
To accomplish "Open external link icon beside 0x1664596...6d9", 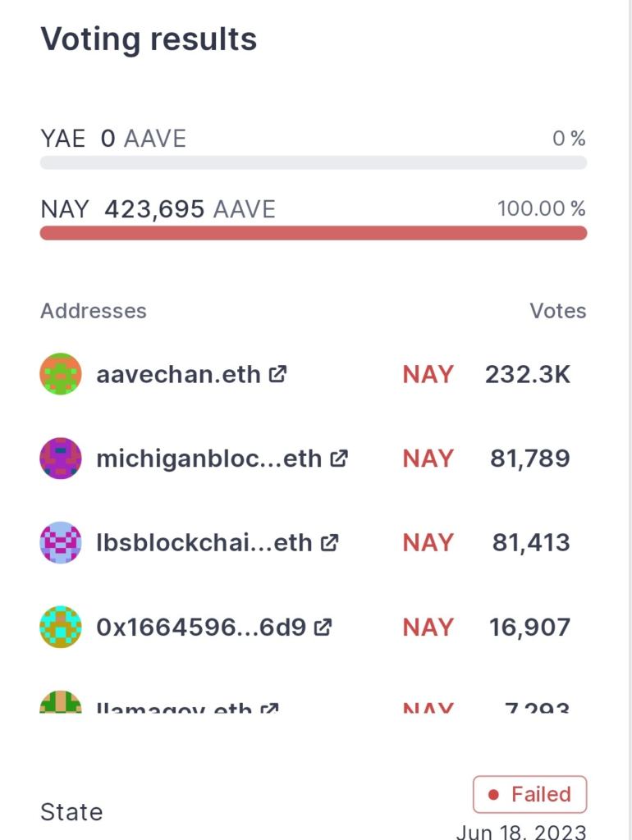I will (324, 628).
